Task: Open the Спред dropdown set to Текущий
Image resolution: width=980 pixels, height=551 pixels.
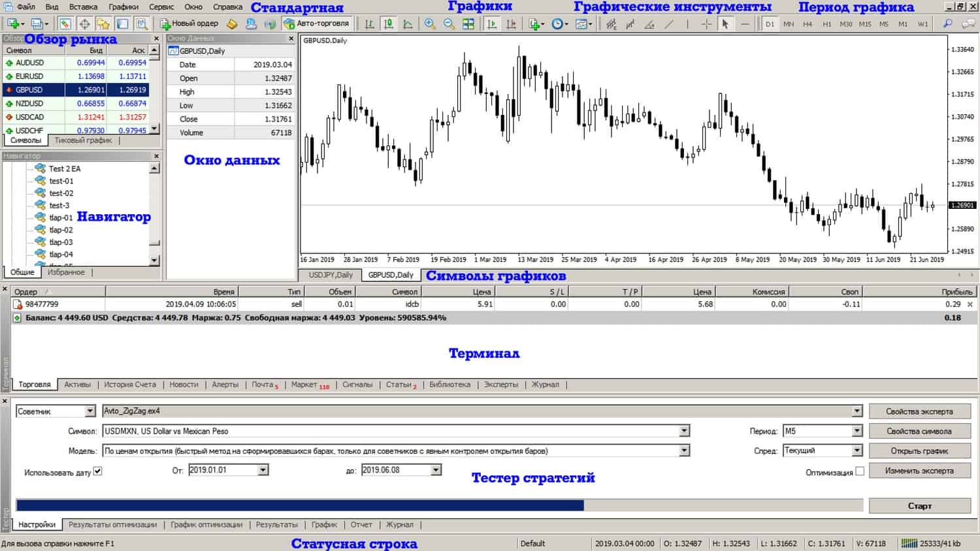Action: click(x=857, y=450)
